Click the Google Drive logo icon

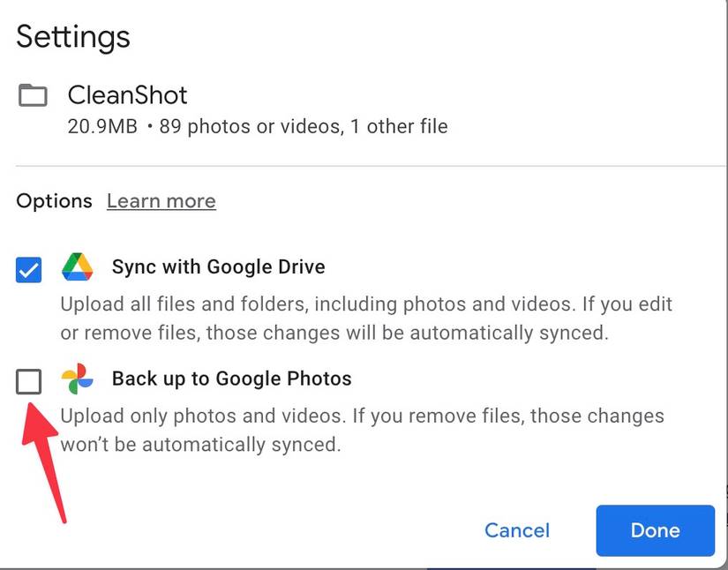pyautogui.click(x=78, y=266)
